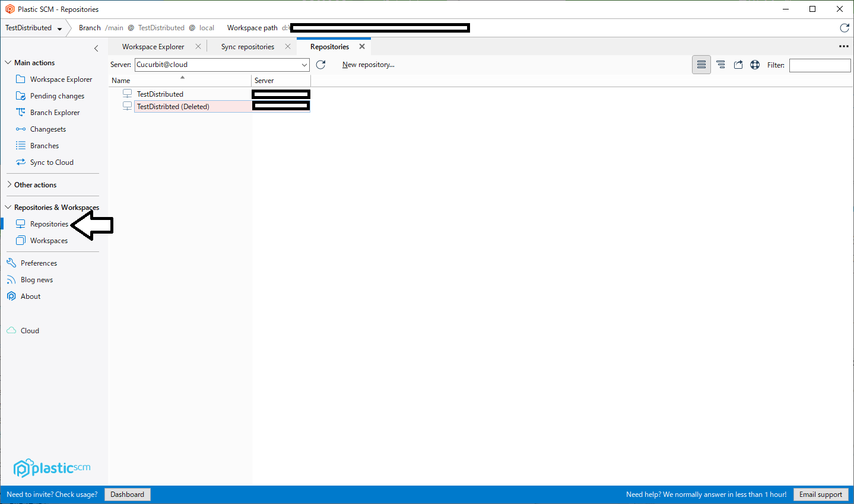Collapse the left sidebar with chevron

tap(96, 49)
